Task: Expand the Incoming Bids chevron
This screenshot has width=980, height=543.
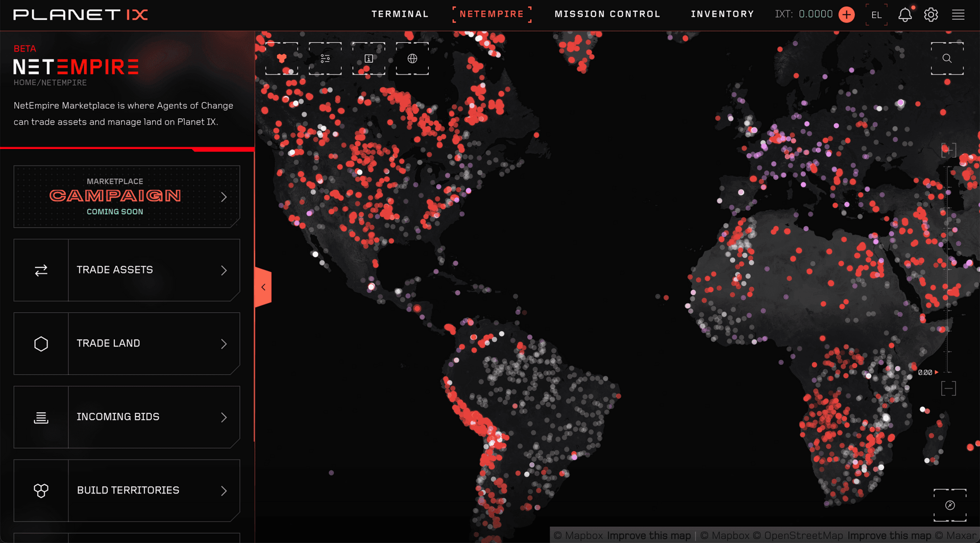Action: tap(224, 417)
